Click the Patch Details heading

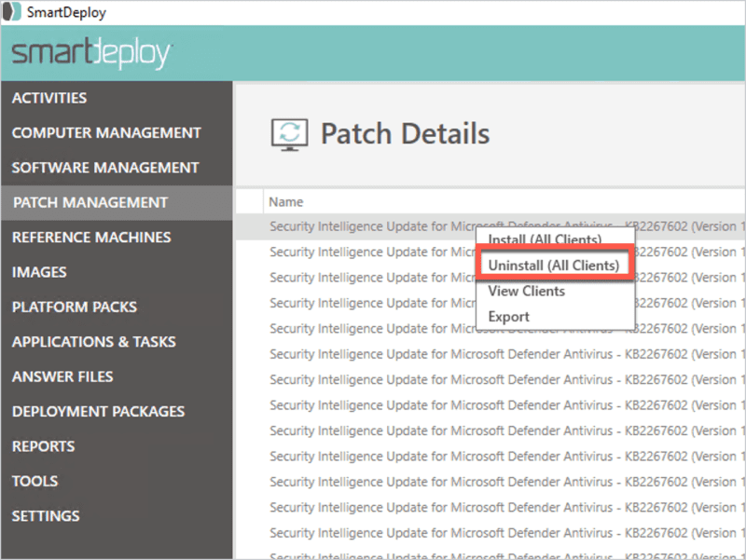(405, 133)
